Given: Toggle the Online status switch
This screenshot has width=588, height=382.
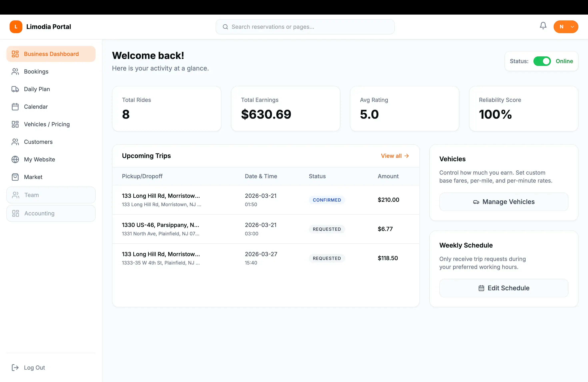Looking at the screenshot, I should click(x=542, y=61).
